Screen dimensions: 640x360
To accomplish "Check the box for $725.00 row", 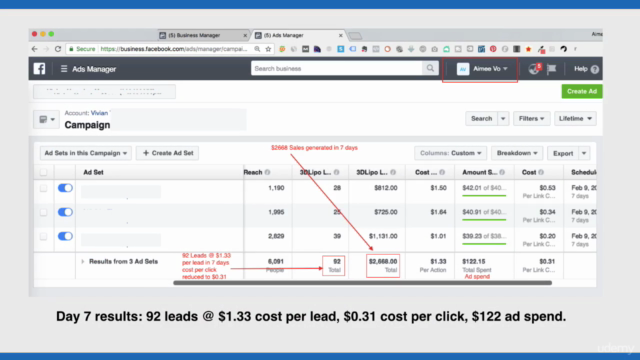I will [43, 212].
